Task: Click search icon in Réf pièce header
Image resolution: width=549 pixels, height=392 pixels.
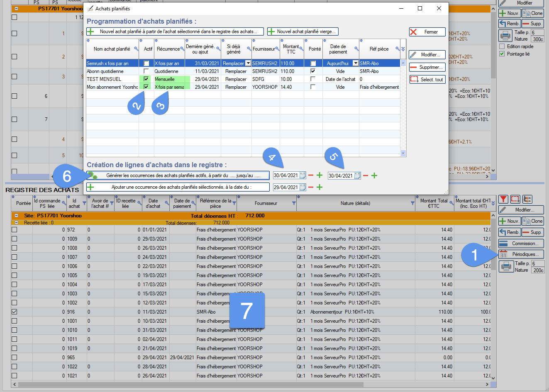Action: 398,49
